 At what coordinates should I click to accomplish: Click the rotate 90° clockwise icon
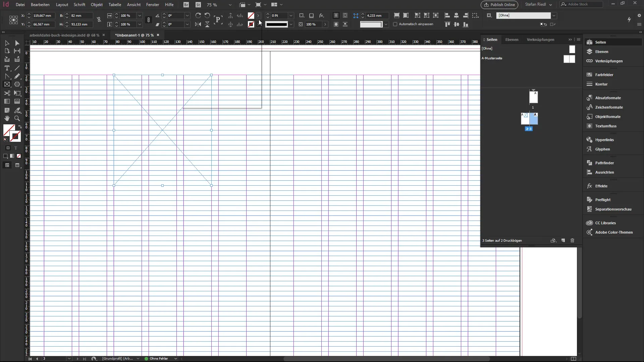pos(198,15)
